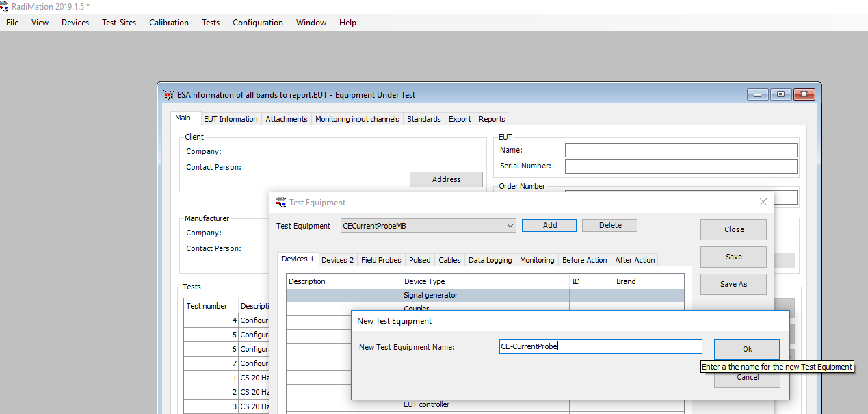Select the Data Logging tab
Screen dimensions: 868x414
point(490,260)
